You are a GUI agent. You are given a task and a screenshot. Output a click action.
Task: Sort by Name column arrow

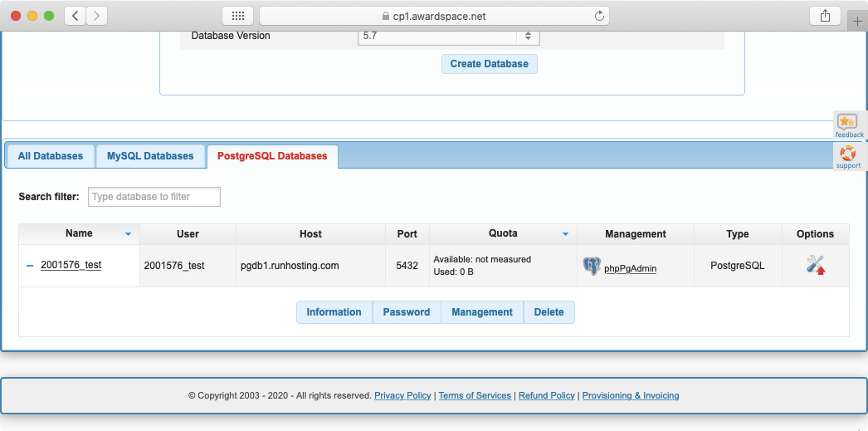(128, 235)
